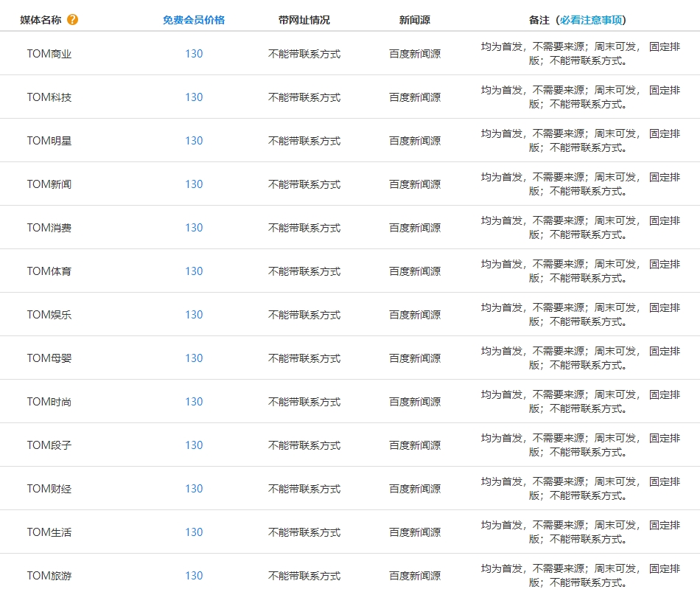Click 百度新闻源 cell in TOM生活 row
Screen dimensions: 700x592
pos(415,532)
